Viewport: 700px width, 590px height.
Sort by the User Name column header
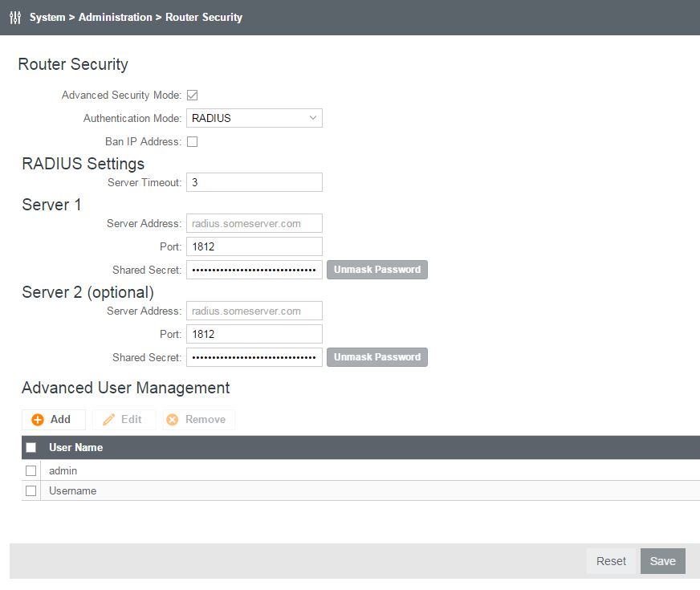click(x=76, y=448)
